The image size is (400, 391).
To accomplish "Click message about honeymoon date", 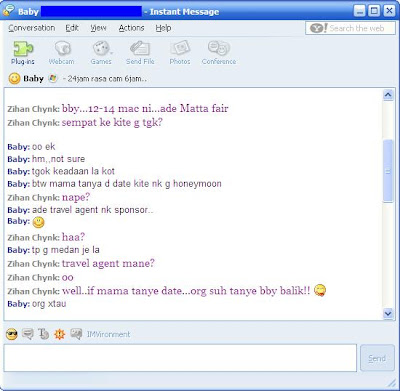I will pyautogui.click(x=127, y=184).
